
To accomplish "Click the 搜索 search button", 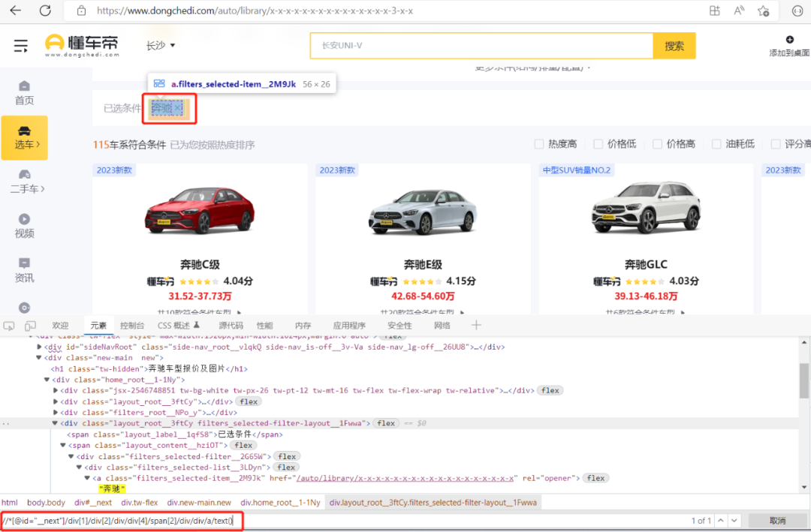I will coord(674,46).
